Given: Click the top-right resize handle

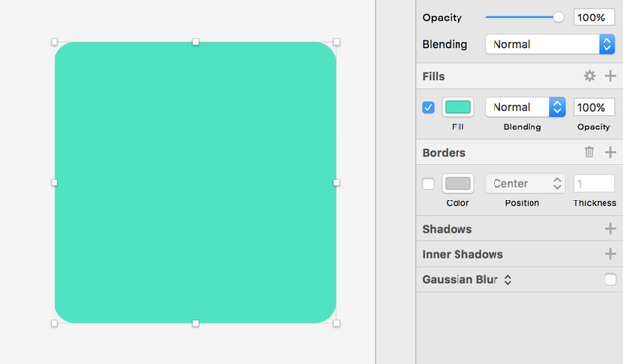Looking at the screenshot, I should 336,42.
